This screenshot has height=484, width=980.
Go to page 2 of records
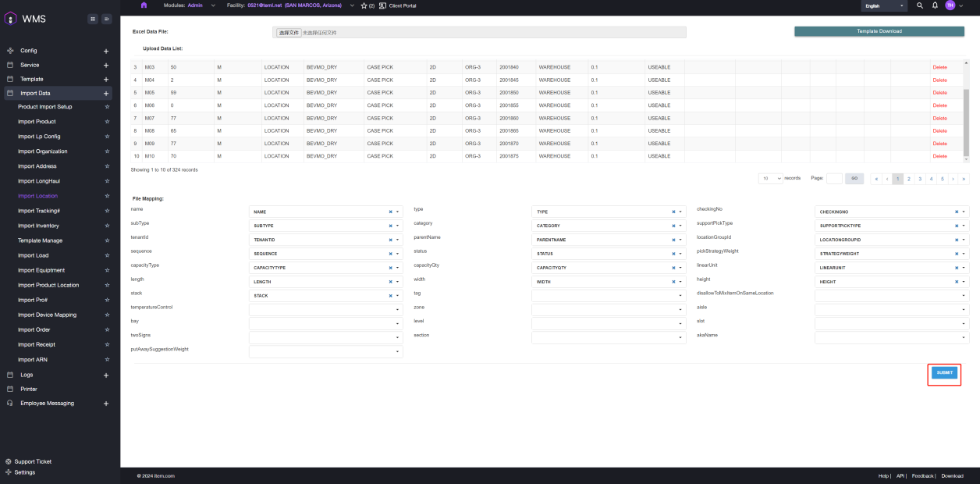point(908,179)
